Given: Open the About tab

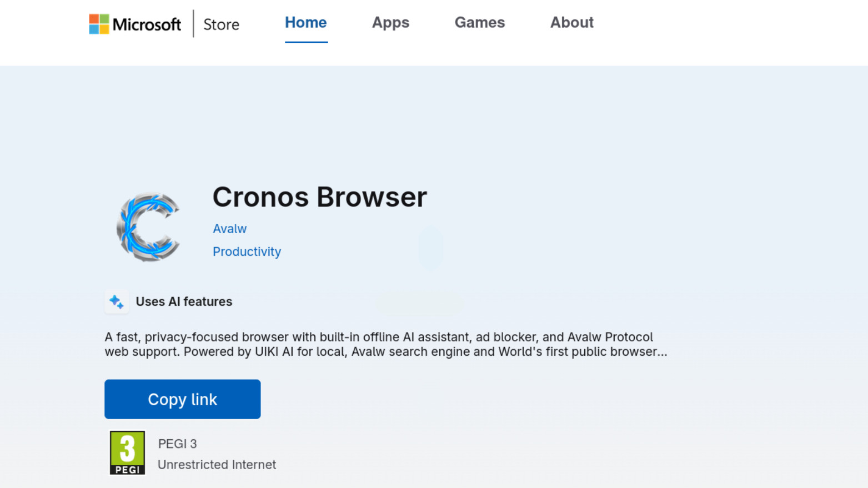Looking at the screenshot, I should [x=571, y=23].
